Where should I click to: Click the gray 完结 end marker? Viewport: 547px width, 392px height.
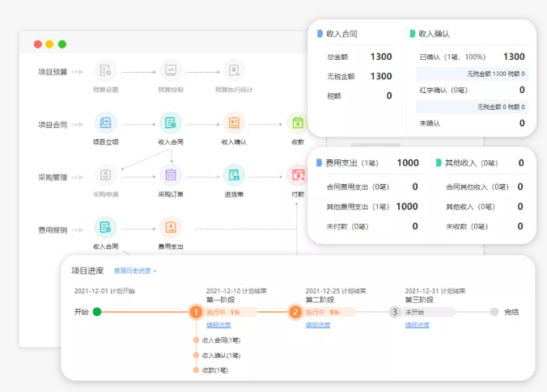click(494, 312)
